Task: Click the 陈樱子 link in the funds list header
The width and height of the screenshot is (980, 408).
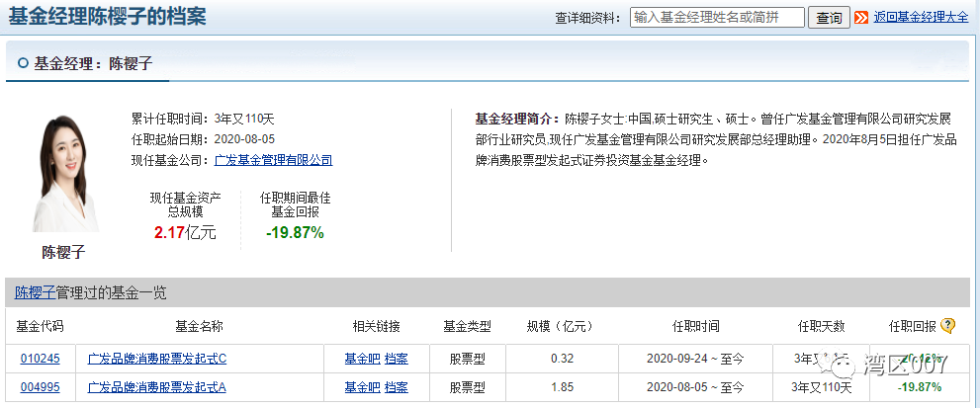Action: [x=35, y=292]
